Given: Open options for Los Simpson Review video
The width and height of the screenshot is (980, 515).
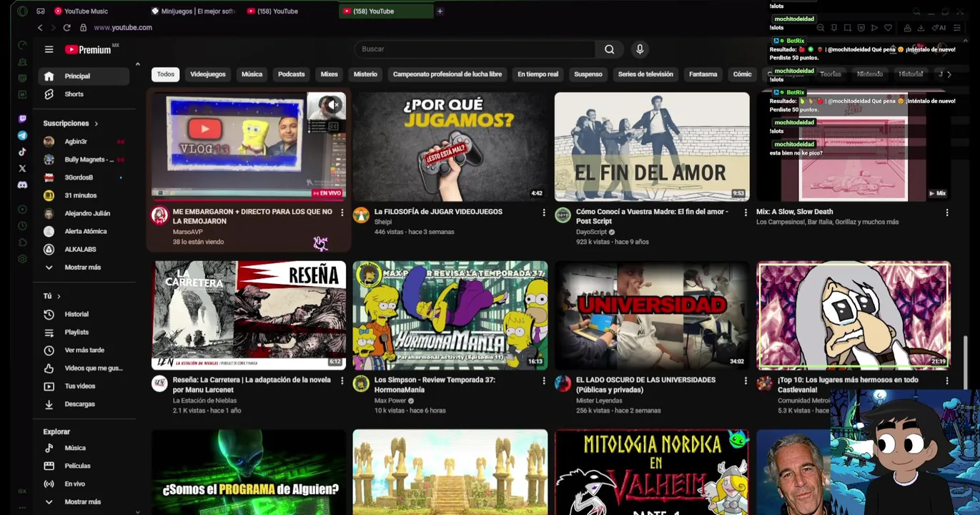Looking at the screenshot, I should coord(544,381).
